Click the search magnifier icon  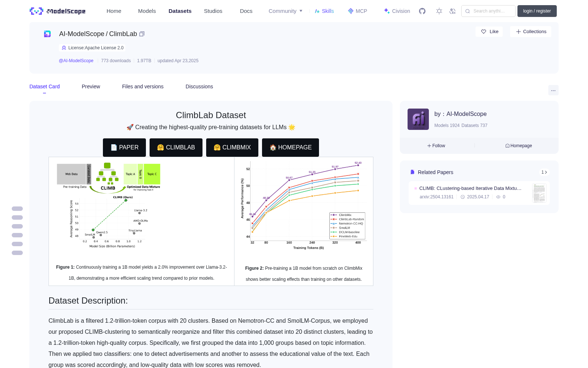click(467, 11)
